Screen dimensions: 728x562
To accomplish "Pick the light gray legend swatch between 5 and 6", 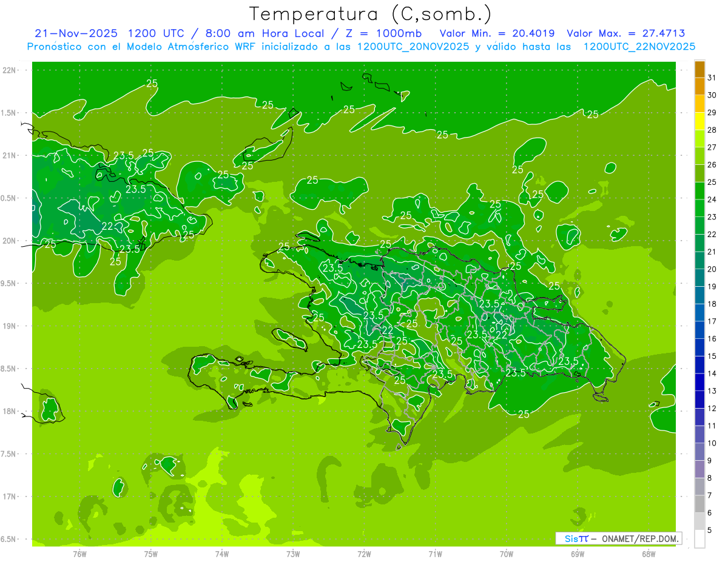I will coord(699,521).
